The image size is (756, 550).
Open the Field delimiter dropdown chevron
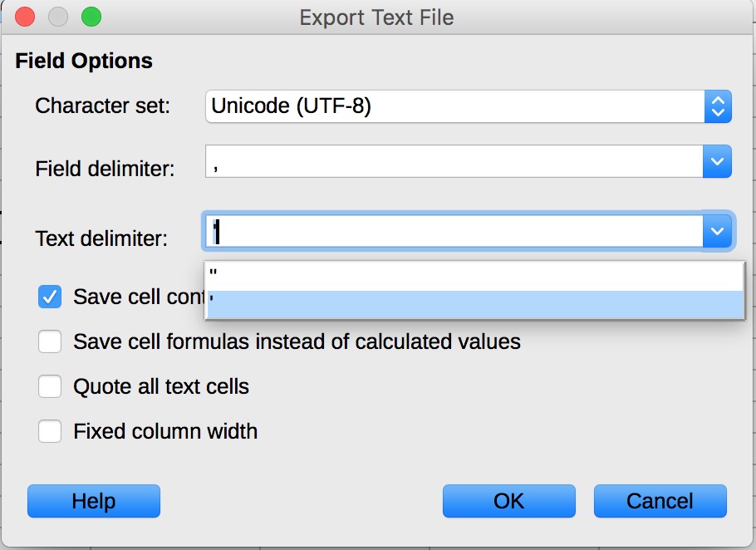[x=716, y=161]
